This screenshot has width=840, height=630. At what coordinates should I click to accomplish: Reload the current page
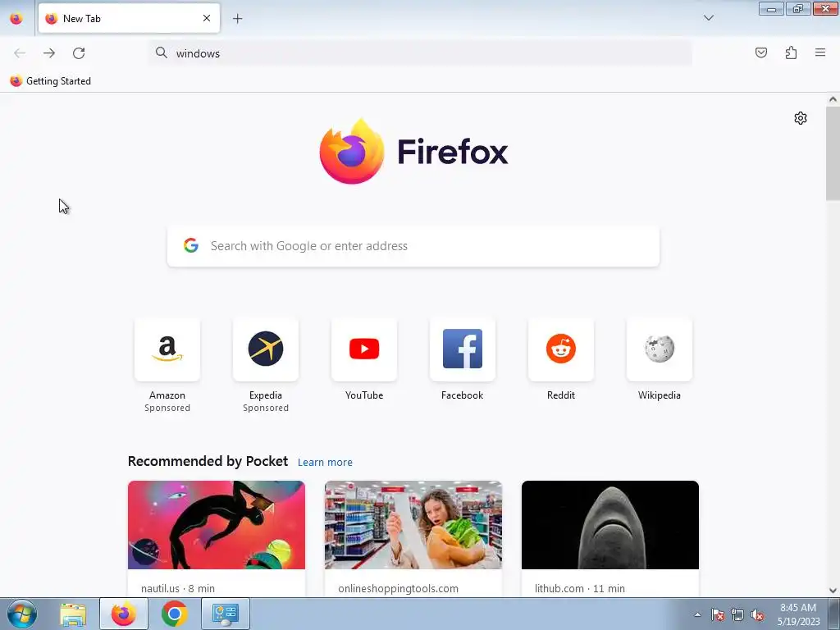pyautogui.click(x=79, y=53)
